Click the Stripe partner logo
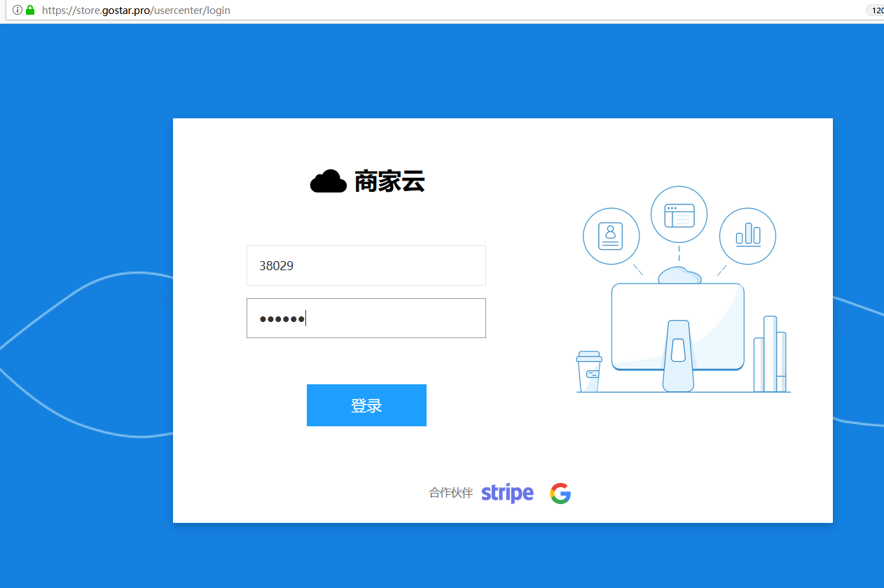884x588 pixels. (508, 493)
